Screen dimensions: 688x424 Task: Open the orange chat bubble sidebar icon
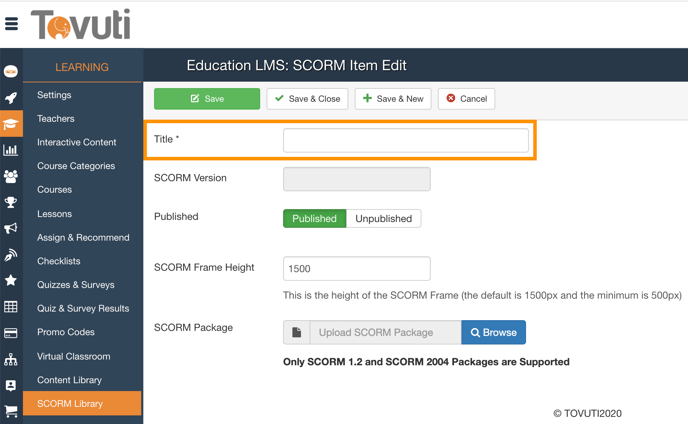point(11,71)
